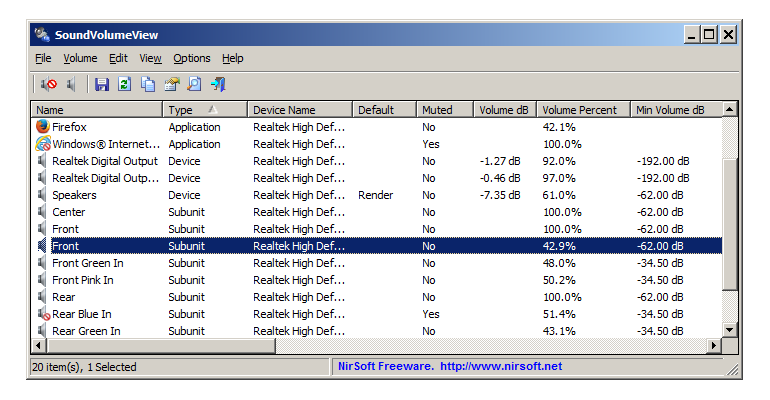Click the Firefox icon in the list
This screenshot has width=770, height=400.
tap(43, 127)
